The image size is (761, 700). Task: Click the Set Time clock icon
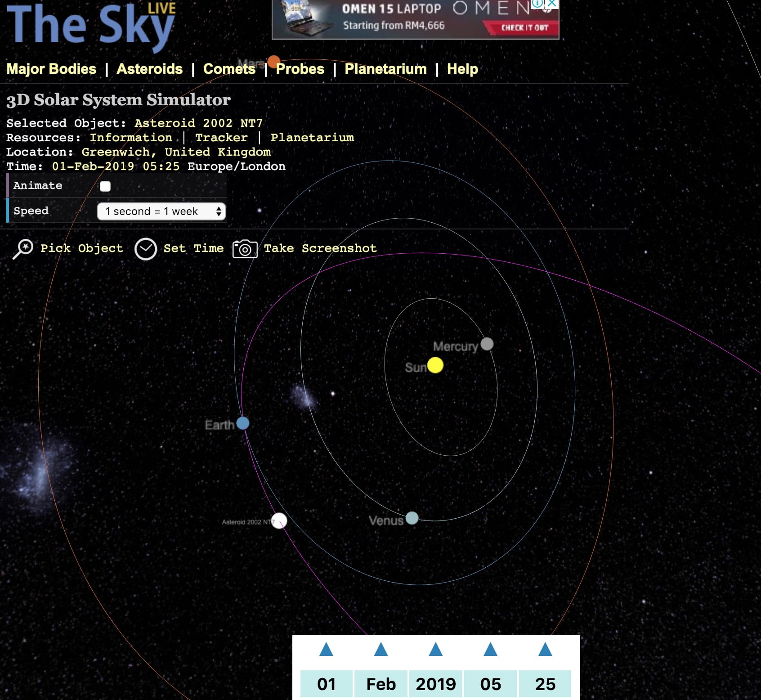[146, 249]
